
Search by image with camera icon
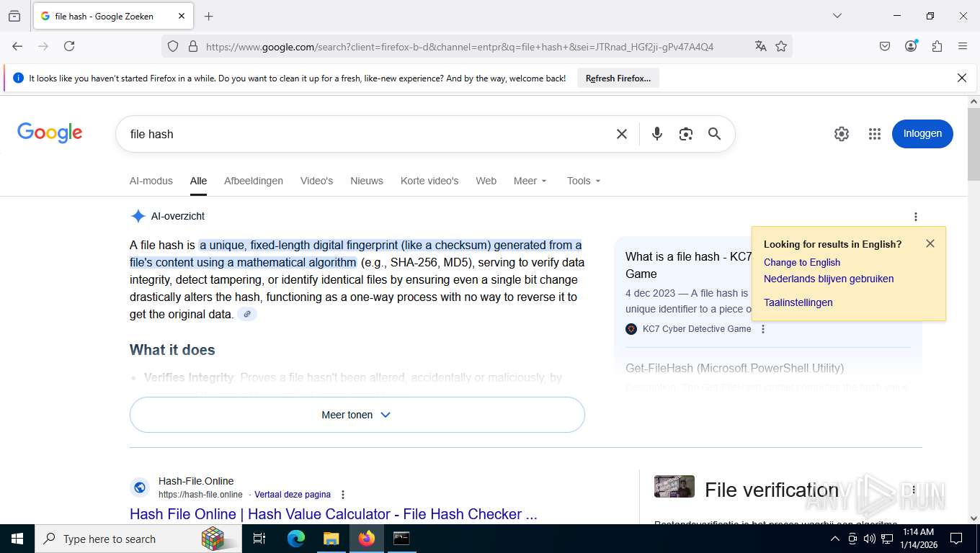click(x=685, y=134)
